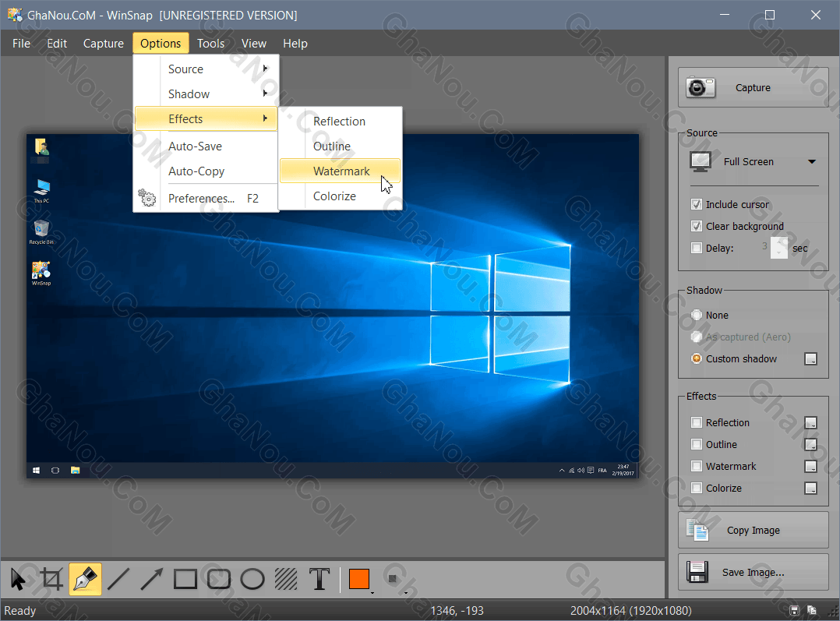Click Start button in captured preview taskbar

(36, 471)
